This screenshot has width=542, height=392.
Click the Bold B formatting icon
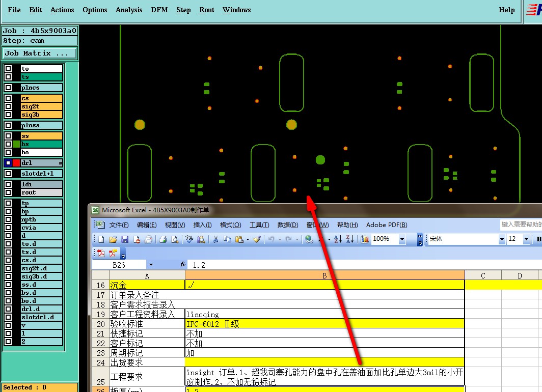538,239
